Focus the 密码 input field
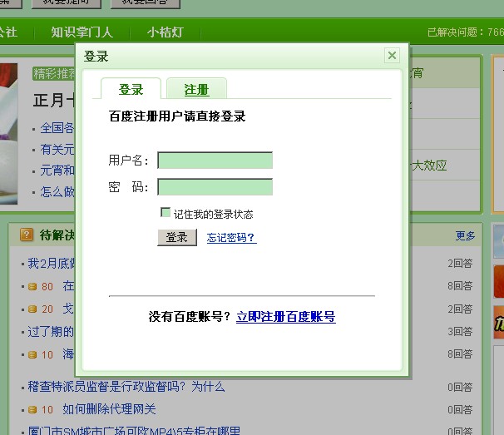 [x=215, y=187]
